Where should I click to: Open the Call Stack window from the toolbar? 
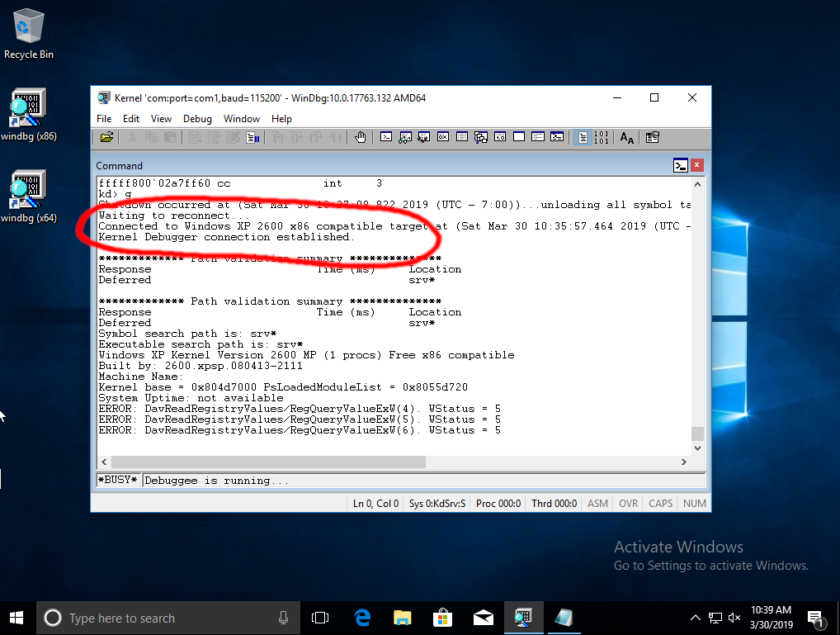[x=481, y=138]
